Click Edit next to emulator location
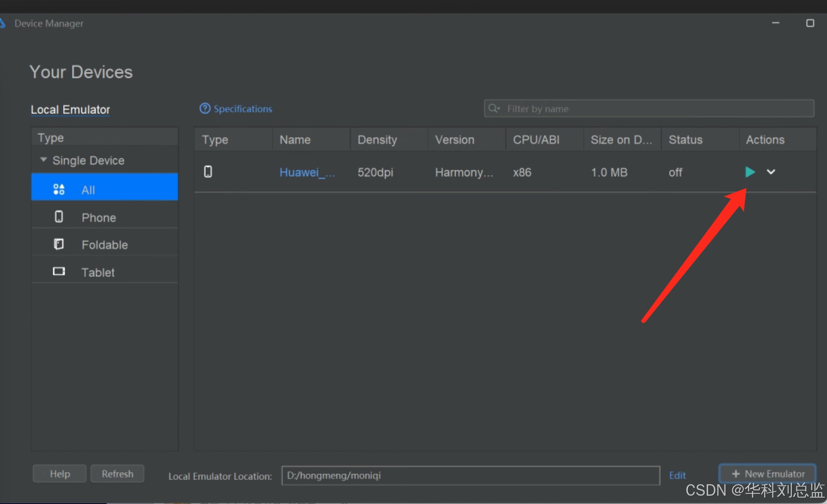The image size is (827, 504). pos(677,475)
